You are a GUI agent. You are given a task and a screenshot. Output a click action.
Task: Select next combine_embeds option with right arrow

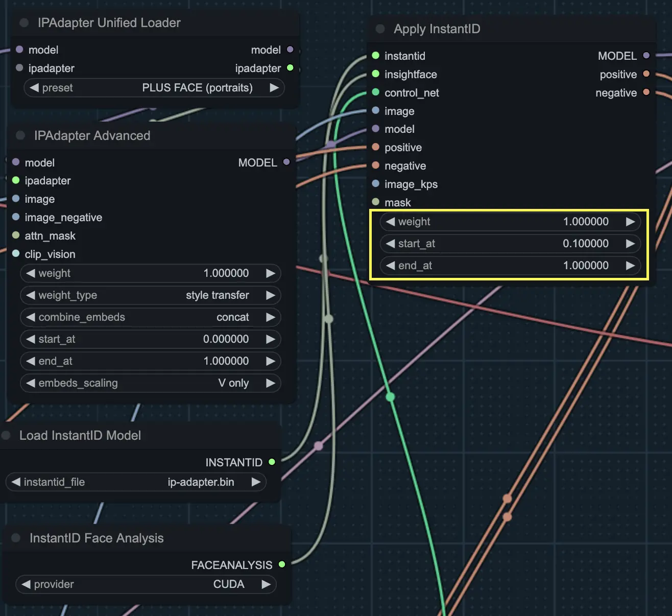[x=271, y=317]
